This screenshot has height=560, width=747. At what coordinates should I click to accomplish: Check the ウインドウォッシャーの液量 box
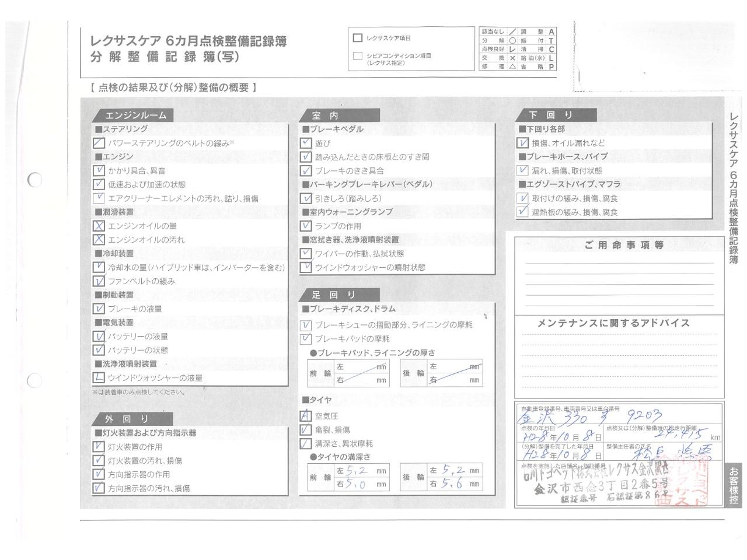99,377
